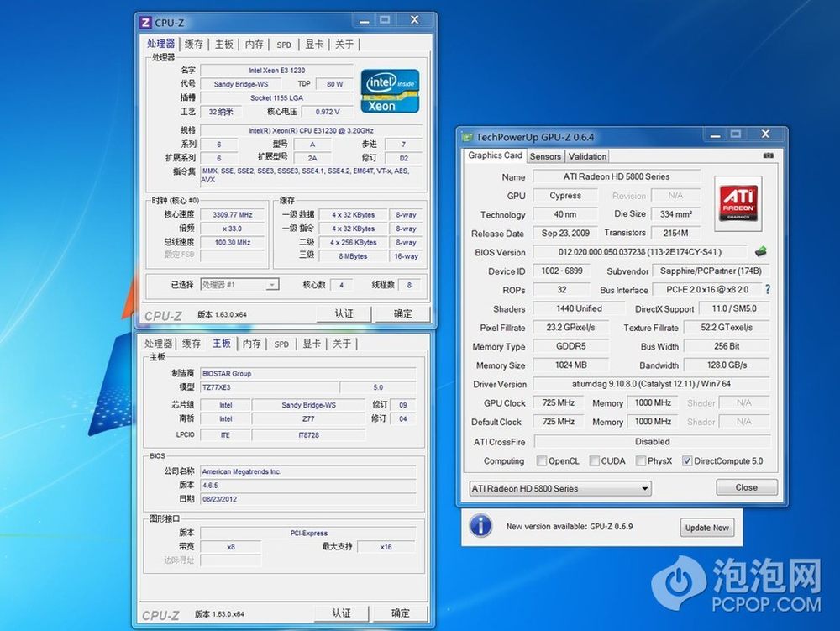Click the LPCIO chip value IT8728
The width and height of the screenshot is (840, 631).
(308, 435)
